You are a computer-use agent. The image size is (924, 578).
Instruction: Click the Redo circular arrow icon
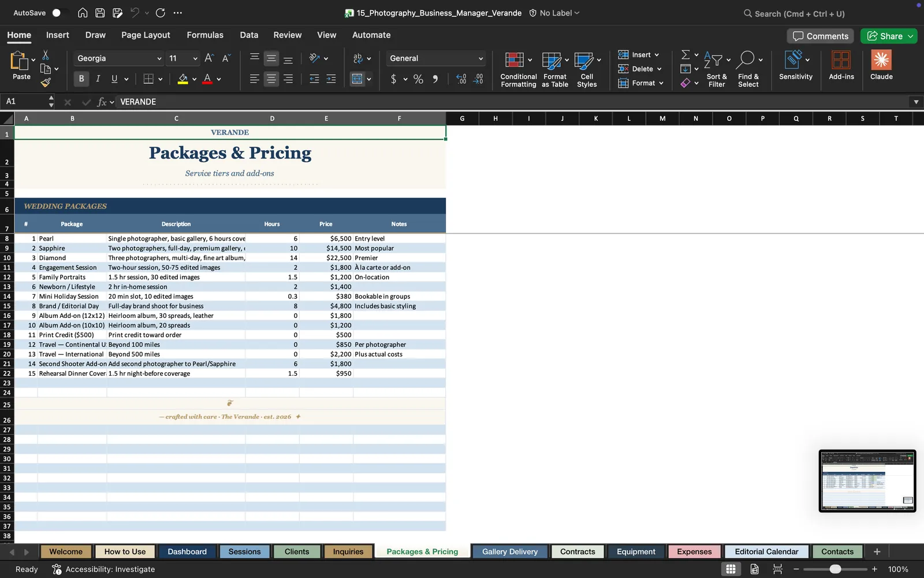tap(161, 13)
